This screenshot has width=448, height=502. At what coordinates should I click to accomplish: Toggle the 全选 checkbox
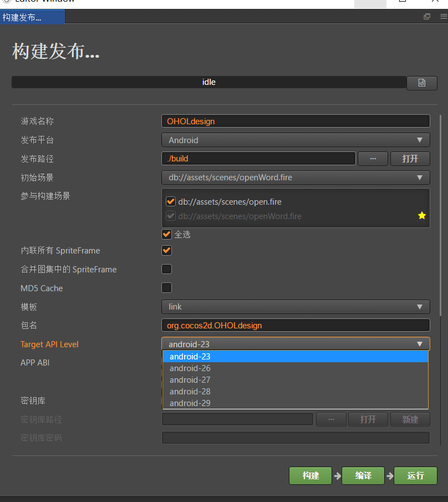(167, 234)
